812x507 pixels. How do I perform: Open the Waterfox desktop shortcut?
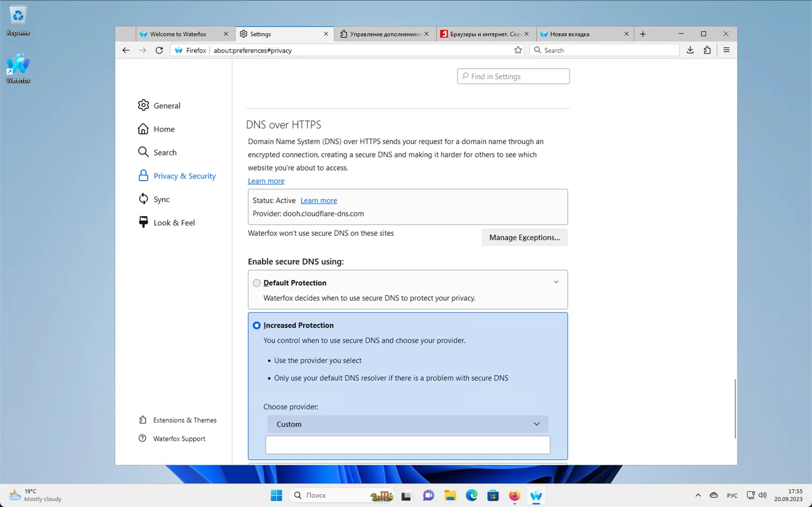point(18,68)
